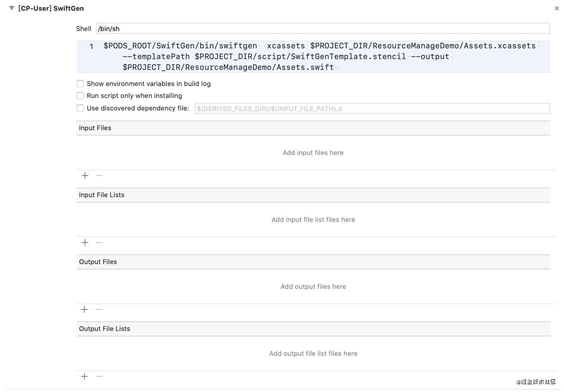
Task: Click the minus button under Input Files
Action: click(x=99, y=176)
